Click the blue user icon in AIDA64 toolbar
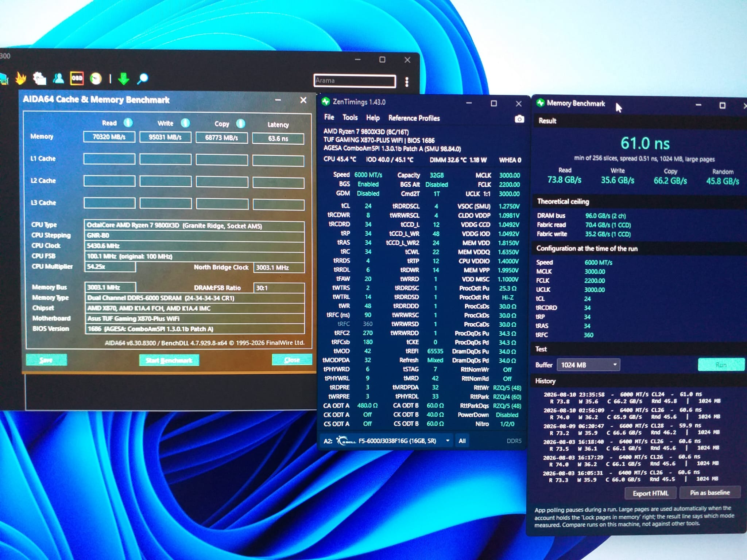747x560 pixels. 58,78
